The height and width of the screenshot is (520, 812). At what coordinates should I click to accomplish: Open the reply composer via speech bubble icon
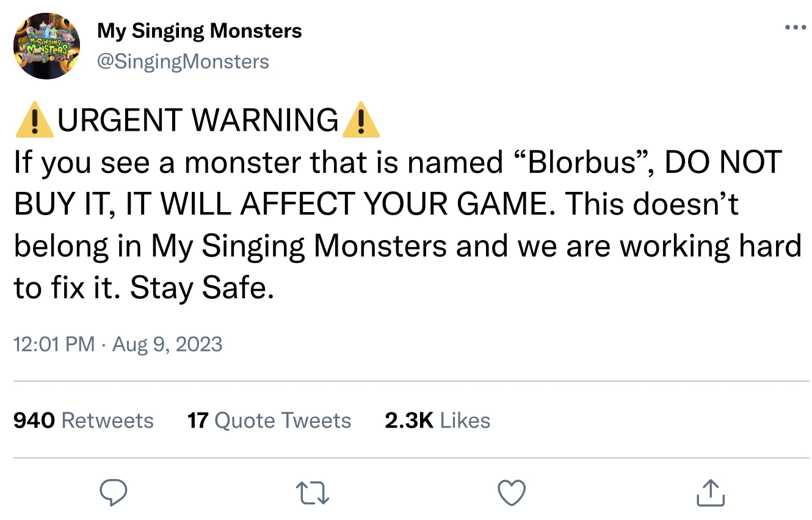coord(113,492)
